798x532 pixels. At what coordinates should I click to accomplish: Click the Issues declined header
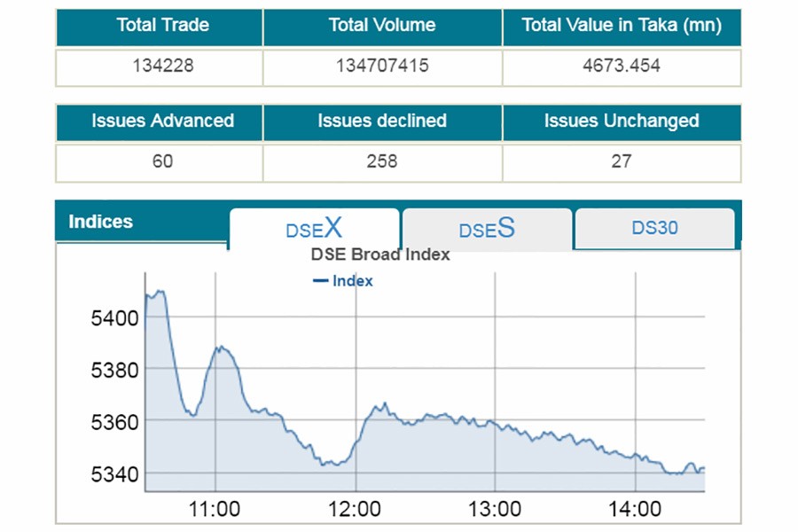coord(381,121)
